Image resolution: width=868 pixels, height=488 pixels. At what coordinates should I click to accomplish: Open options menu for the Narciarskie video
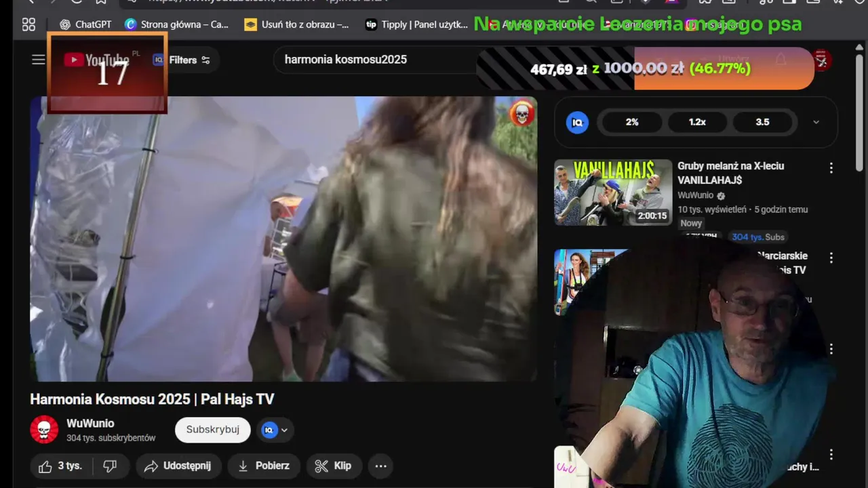coord(831,258)
